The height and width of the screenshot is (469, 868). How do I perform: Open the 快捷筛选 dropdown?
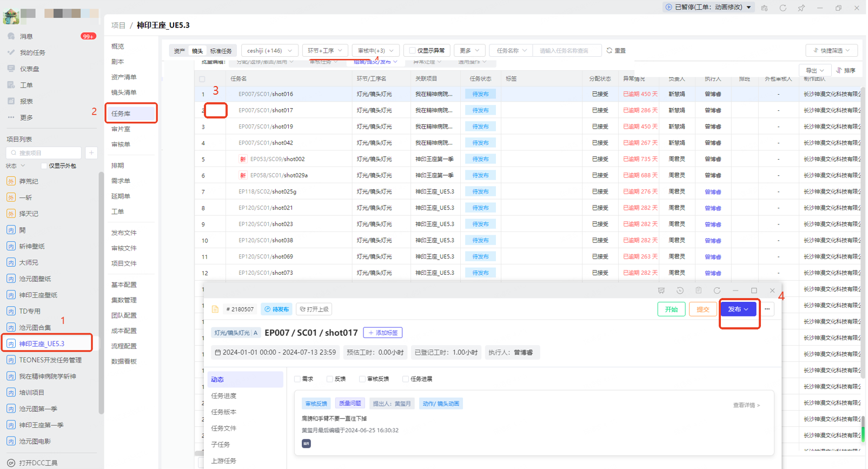[x=831, y=50]
